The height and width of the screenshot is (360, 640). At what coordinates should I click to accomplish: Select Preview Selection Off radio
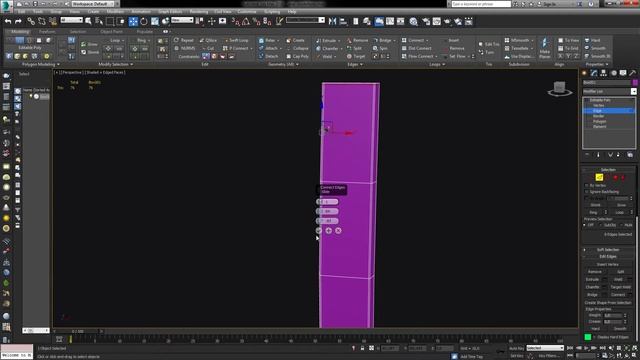tap(584, 225)
